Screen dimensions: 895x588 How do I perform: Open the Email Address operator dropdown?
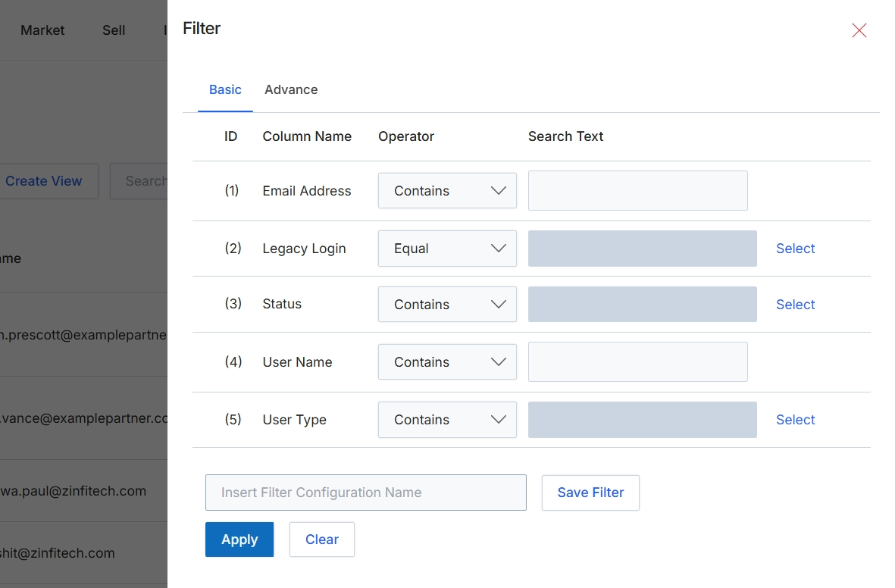coord(447,191)
